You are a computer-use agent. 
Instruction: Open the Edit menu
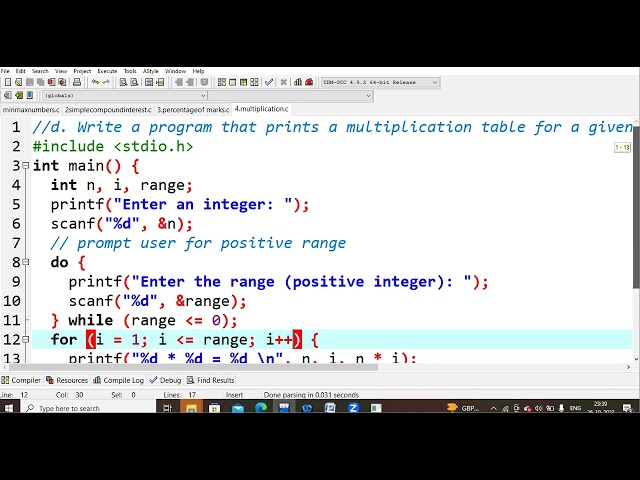point(20,71)
